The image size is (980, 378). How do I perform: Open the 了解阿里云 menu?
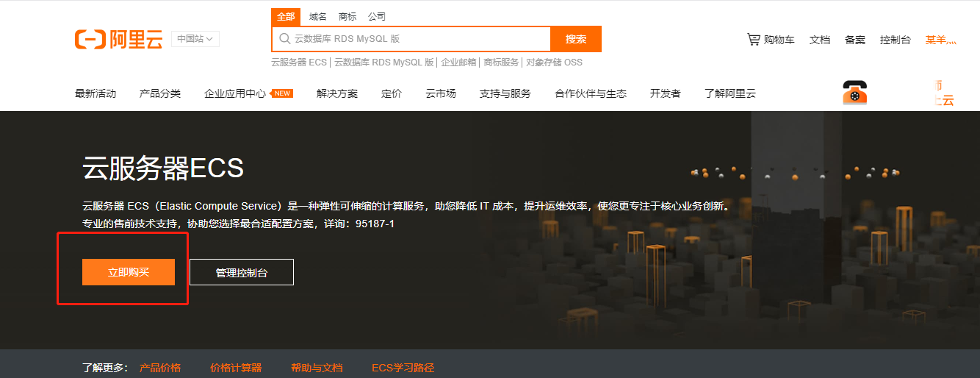[729, 93]
